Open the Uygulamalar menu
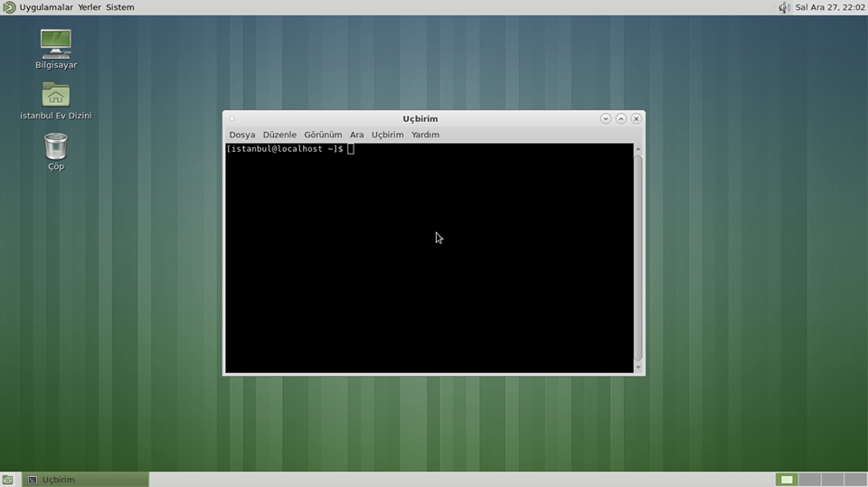Viewport: 868px width, 487px height. click(x=46, y=7)
